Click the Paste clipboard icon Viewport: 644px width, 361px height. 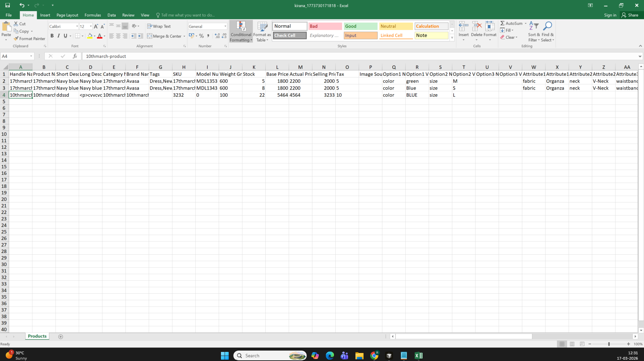click(6, 27)
